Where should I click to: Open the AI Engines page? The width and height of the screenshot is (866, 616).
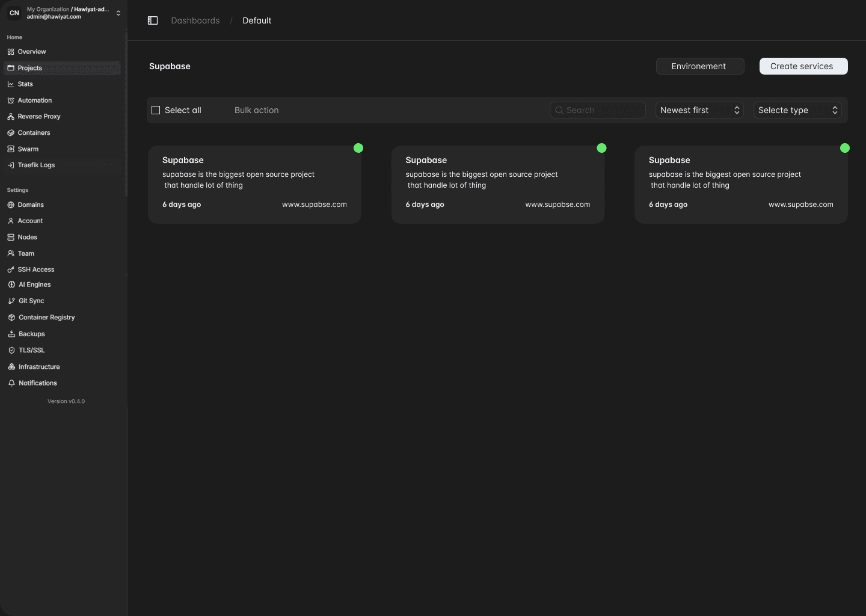(x=34, y=285)
